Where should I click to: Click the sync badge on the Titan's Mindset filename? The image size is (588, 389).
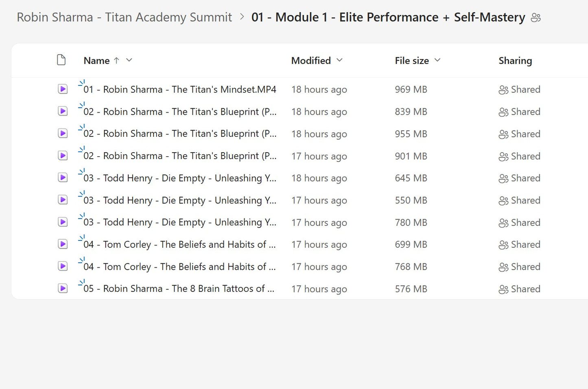[x=81, y=83]
